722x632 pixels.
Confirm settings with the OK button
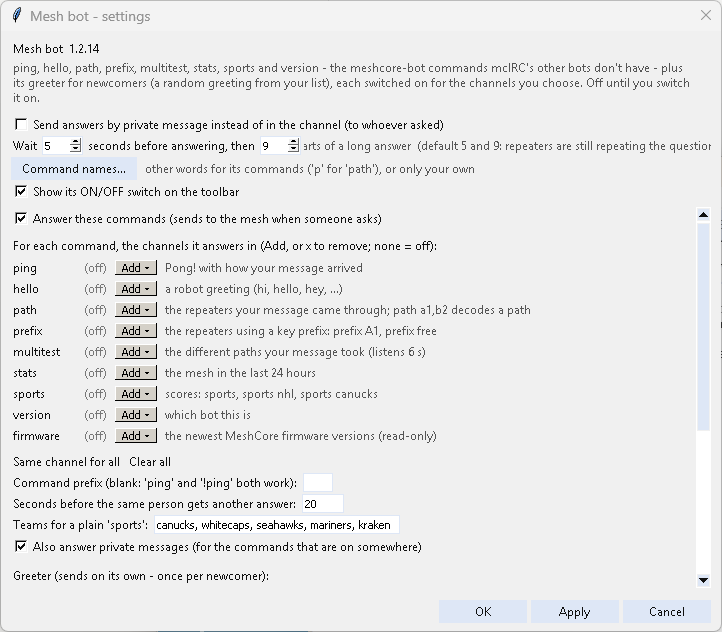pyautogui.click(x=483, y=611)
